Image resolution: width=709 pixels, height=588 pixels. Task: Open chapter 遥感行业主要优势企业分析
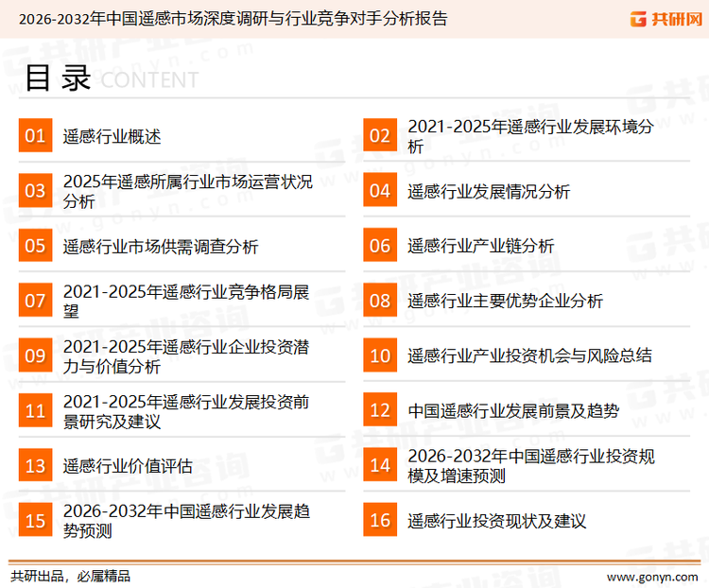[x=505, y=301]
